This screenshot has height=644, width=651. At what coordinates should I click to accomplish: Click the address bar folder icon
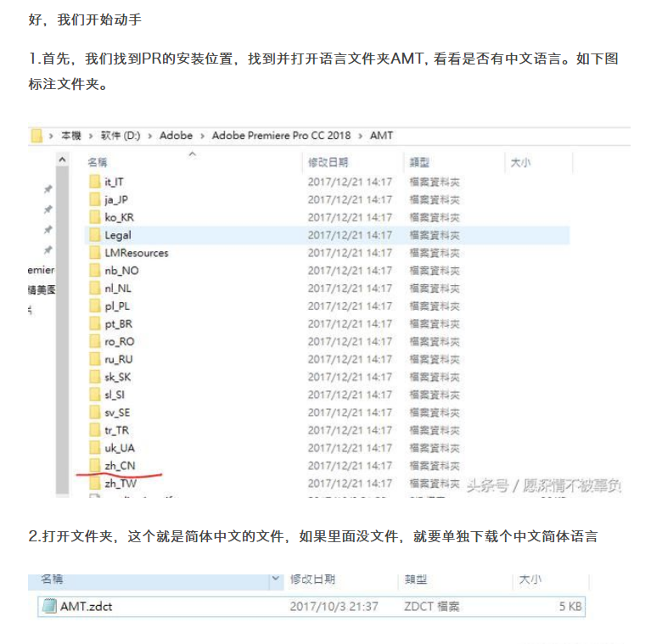click(x=36, y=136)
